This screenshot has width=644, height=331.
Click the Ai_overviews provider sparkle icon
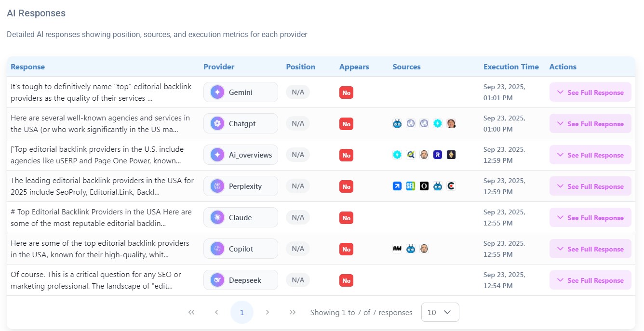(217, 155)
